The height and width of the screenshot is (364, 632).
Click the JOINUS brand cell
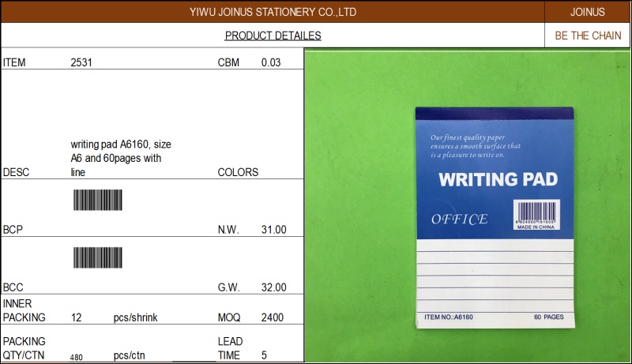click(x=587, y=12)
